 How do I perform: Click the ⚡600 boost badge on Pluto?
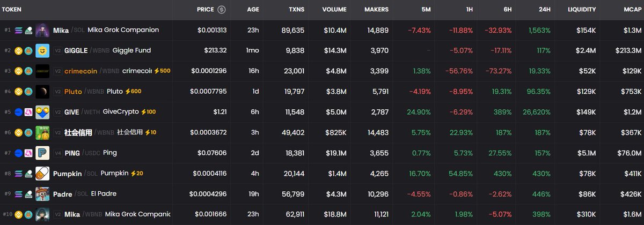[134, 92]
